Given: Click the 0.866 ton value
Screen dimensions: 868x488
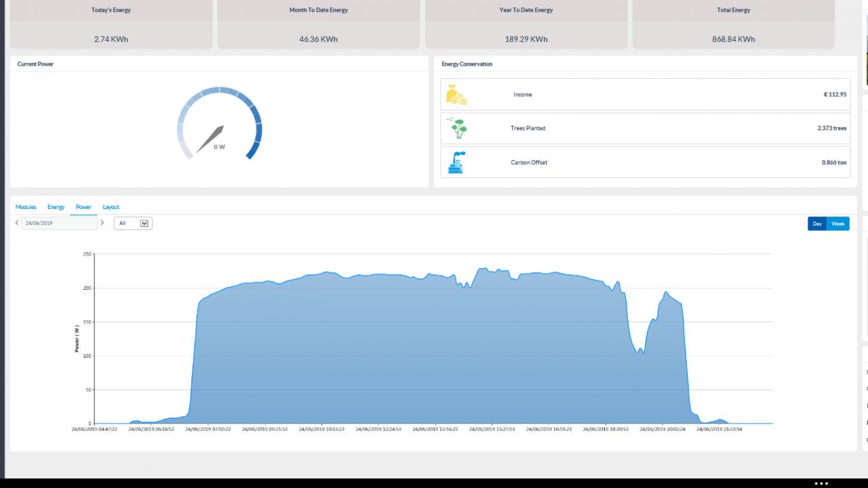Looking at the screenshot, I should [x=834, y=163].
